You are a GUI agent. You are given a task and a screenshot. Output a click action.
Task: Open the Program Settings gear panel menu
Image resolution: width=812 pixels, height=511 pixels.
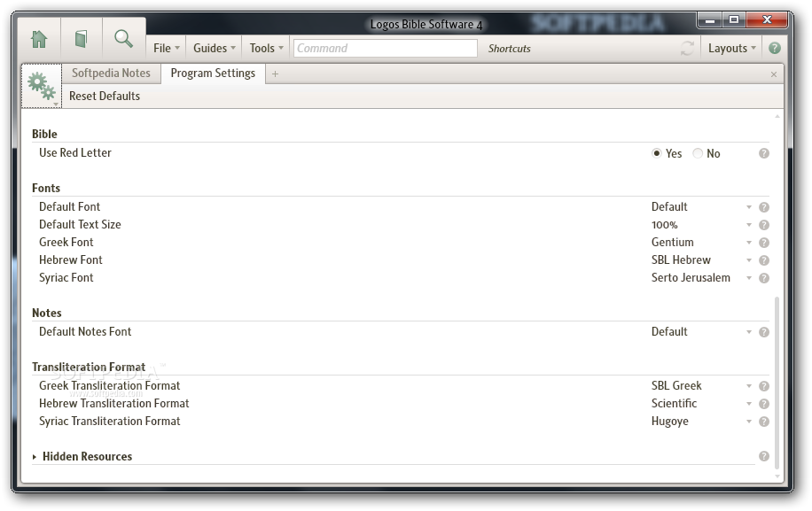point(42,87)
